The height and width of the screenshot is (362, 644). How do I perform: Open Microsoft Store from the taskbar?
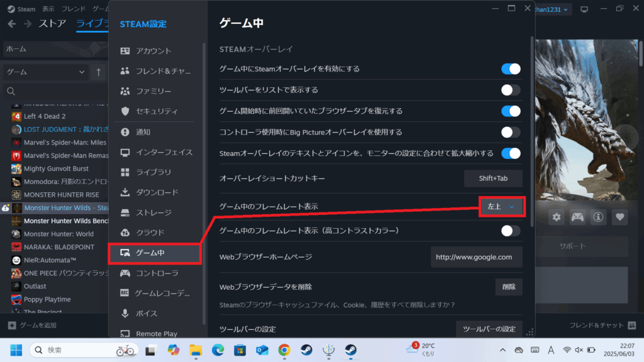click(240, 350)
